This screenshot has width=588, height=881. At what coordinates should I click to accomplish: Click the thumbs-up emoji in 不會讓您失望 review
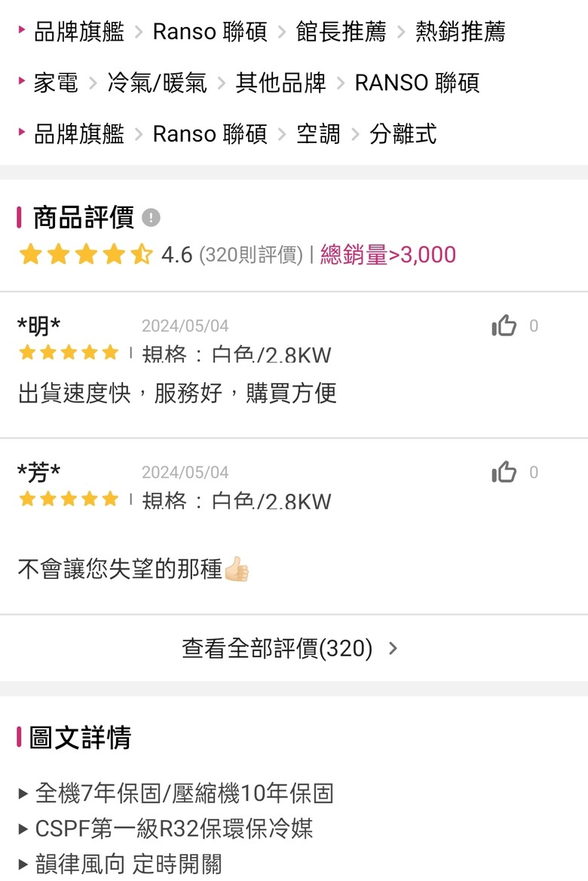(x=236, y=568)
